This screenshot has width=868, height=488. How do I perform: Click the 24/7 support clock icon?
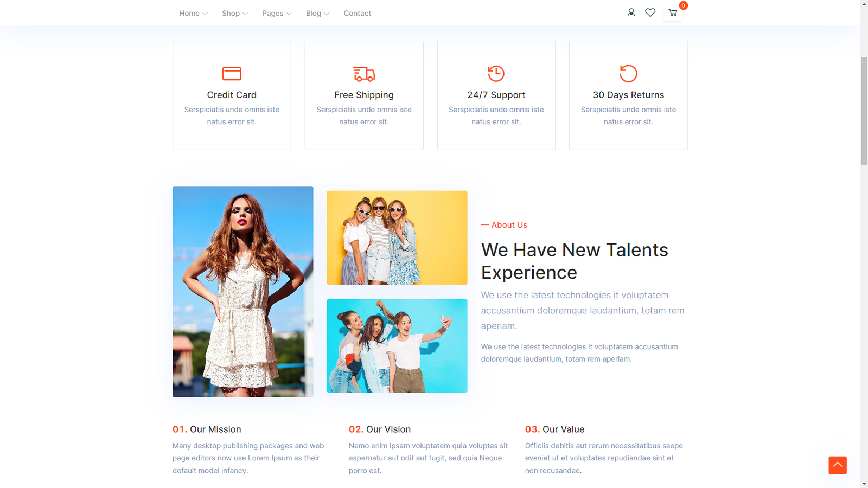pyautogui.click(x=496, y=73)
